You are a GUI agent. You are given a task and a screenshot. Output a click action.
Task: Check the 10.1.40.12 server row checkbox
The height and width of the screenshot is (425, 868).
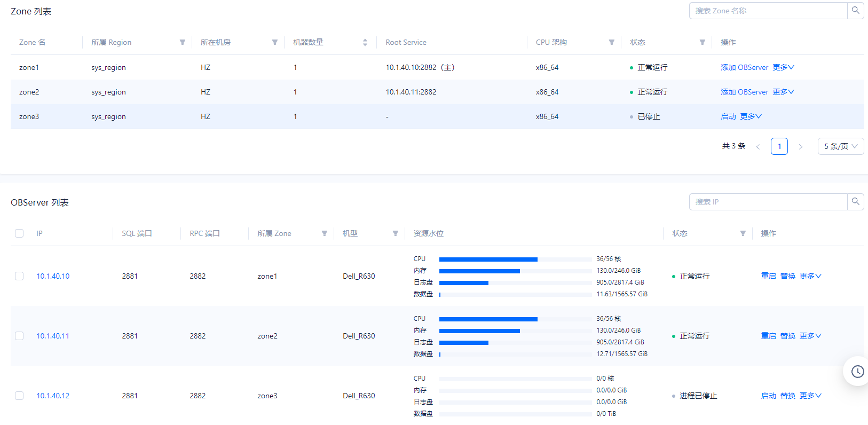pos(19,396)
